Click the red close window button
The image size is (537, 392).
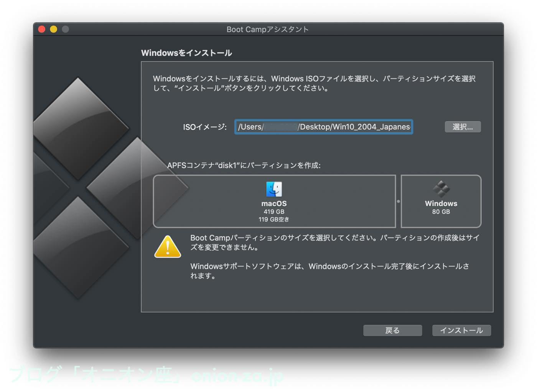coord(42,29)
